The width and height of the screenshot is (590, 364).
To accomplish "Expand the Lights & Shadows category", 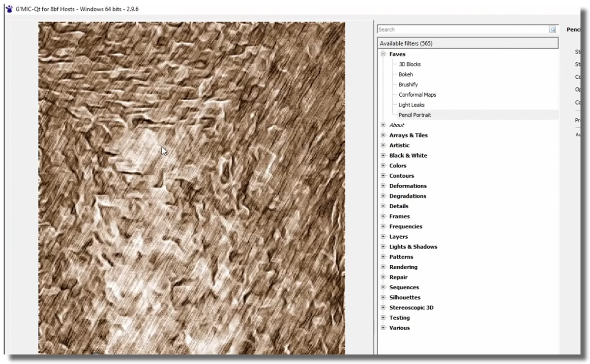I will pyautogui.click(x=383, y=247).
